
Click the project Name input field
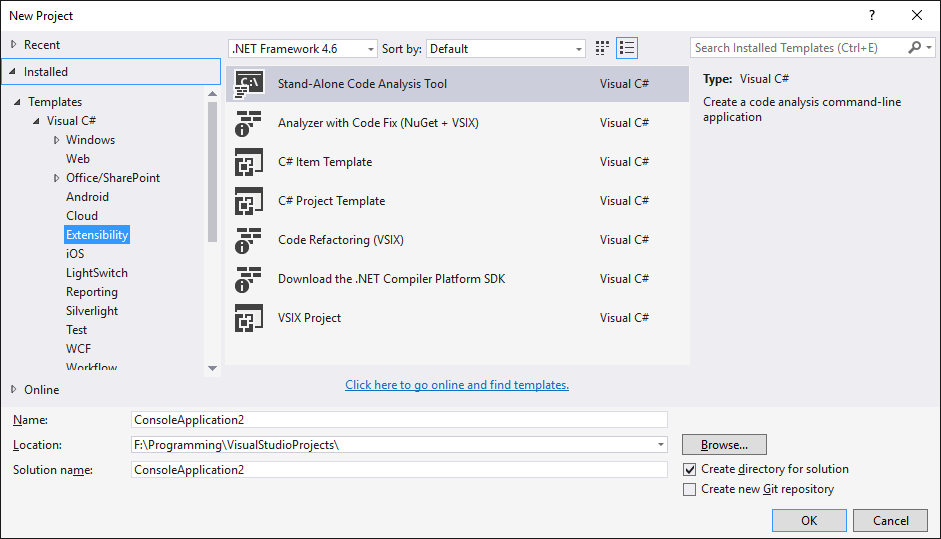coord(398,420)
